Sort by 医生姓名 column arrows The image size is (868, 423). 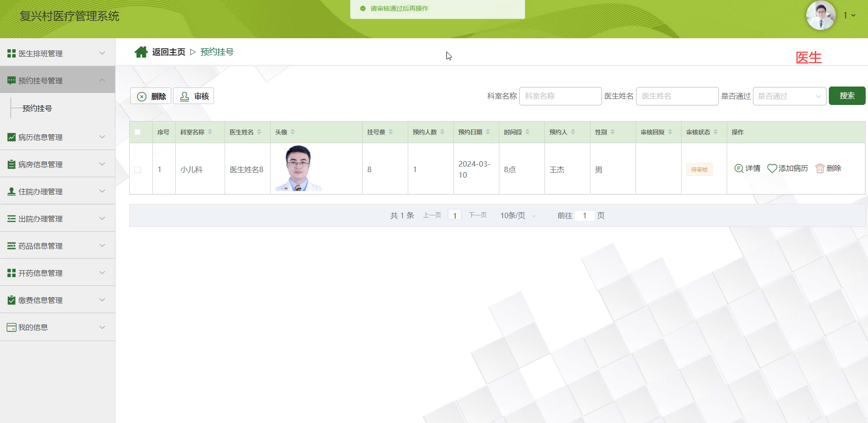pyautogui.click(x=259, y=132)
